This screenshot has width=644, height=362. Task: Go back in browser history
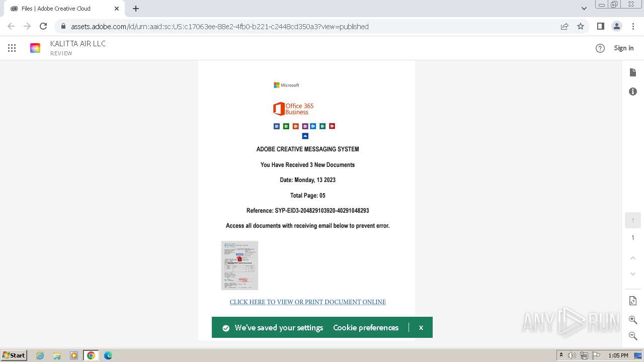pos(11,27)
